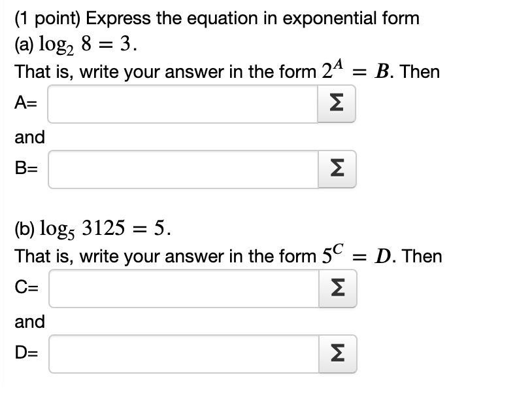The height and width of the screenshot is (407, 532).
Task: Click the part (a) label
Action: tap(22, 44)
